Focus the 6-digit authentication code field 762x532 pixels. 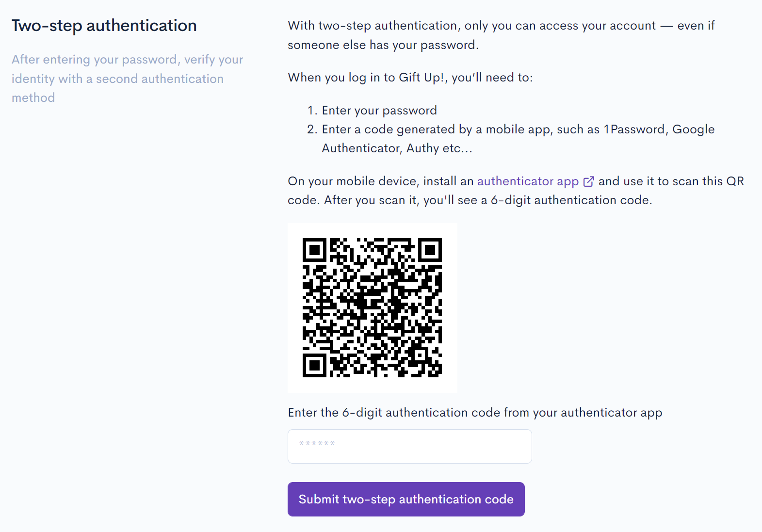(410, 446)
